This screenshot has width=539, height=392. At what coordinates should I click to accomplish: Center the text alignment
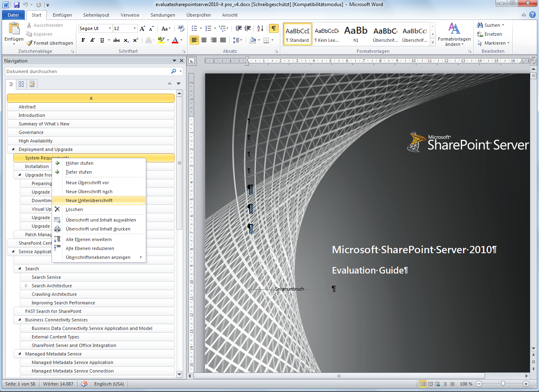204,40
